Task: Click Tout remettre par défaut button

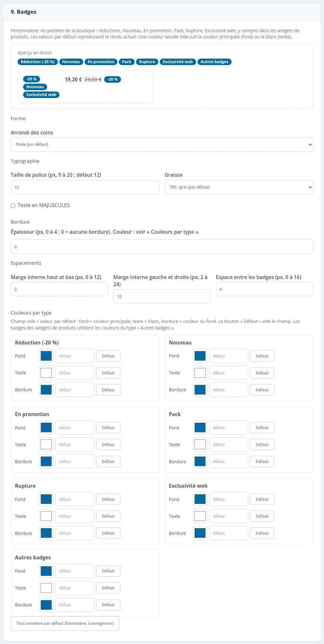Action: click(x=65, y=623)
